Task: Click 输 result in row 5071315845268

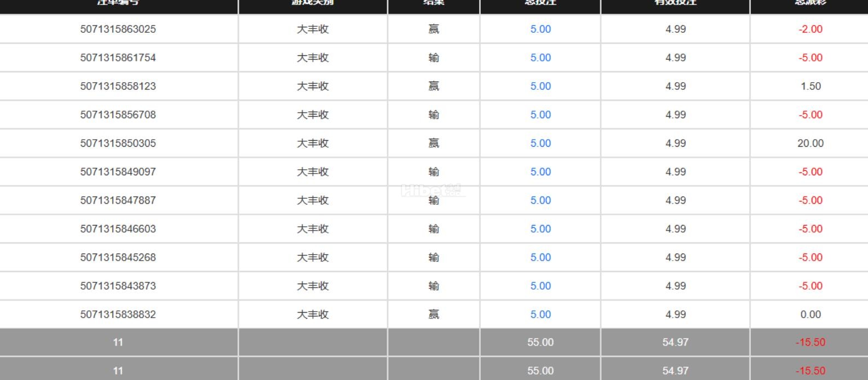Action: coord(434,257)
